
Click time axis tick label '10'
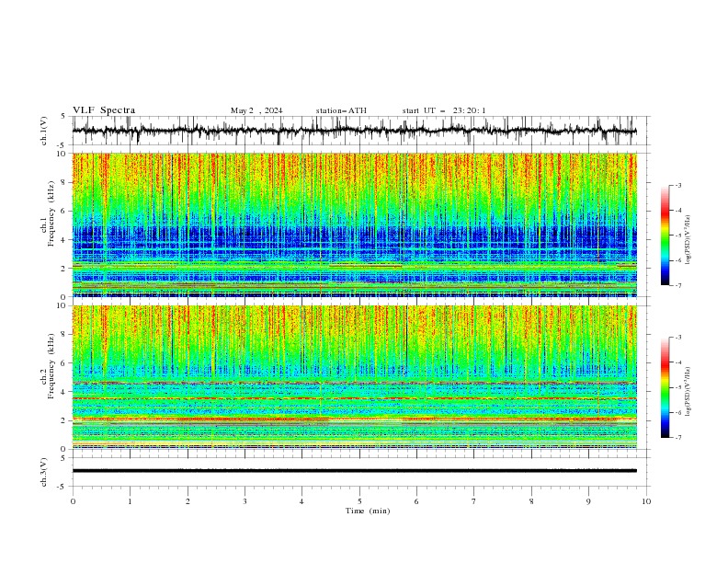(x=646, y=501)
